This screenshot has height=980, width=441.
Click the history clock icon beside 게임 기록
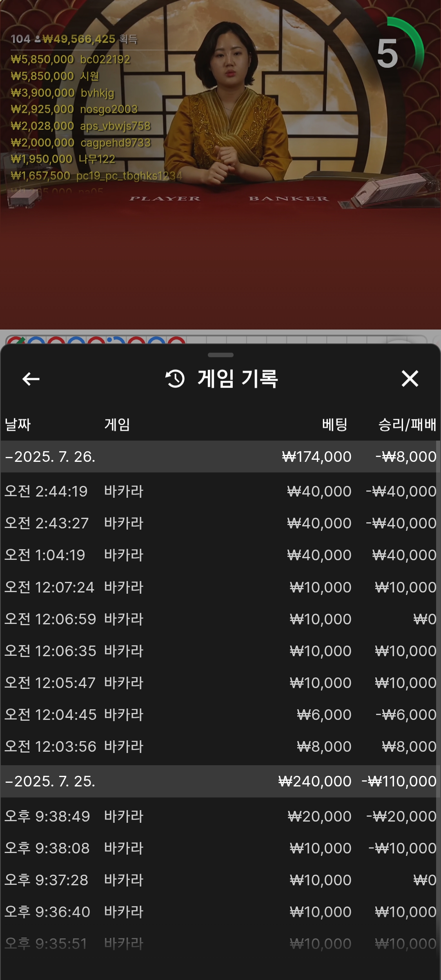click(x=175, y=379)
